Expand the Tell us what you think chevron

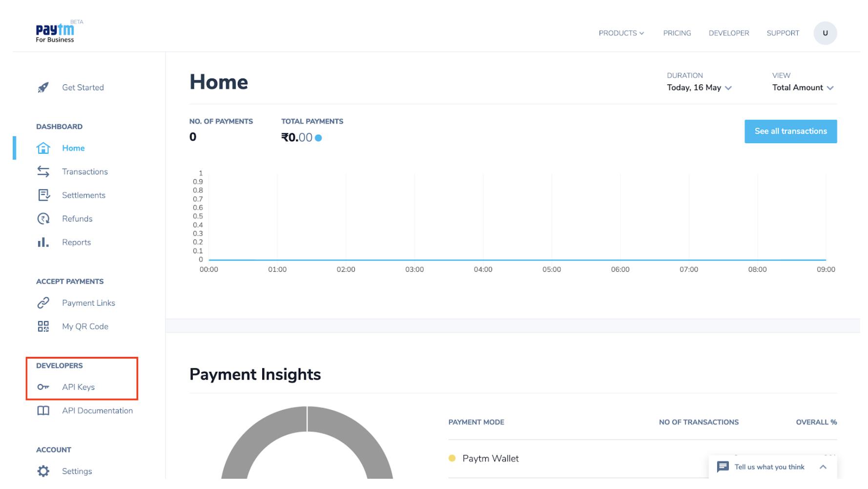[x=823, y=467]
